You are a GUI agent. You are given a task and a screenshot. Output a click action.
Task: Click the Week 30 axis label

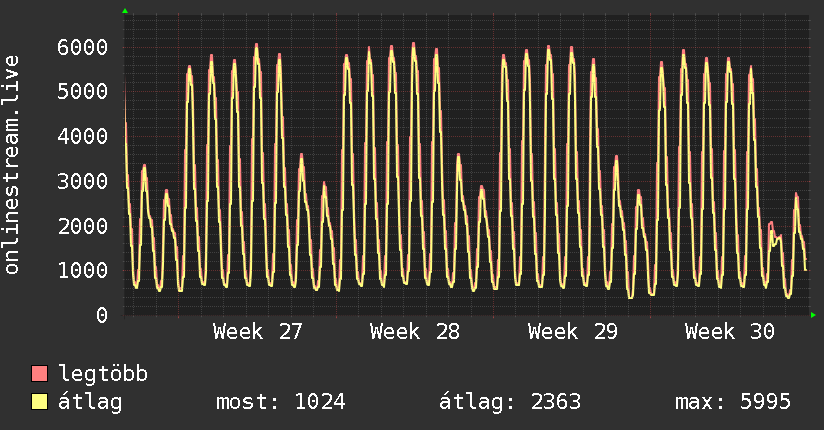(x=729, y=332)
